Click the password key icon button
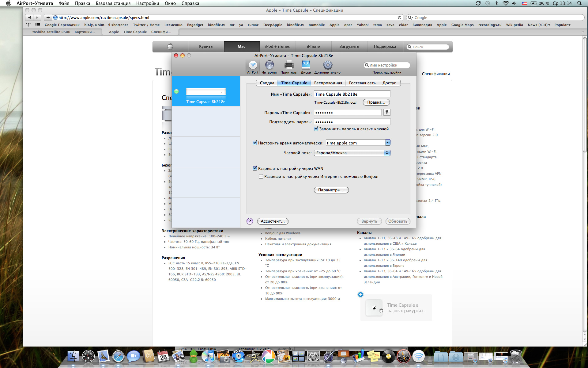This screenshot has width=588, height=368. tap(387, 112)
